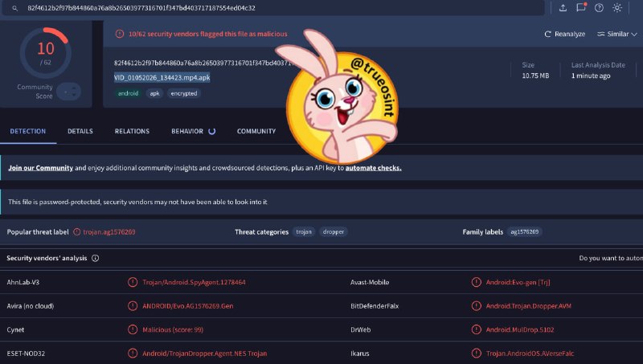Switch to the DETAILS tab
643x364 pixels.
click(80, 131)
